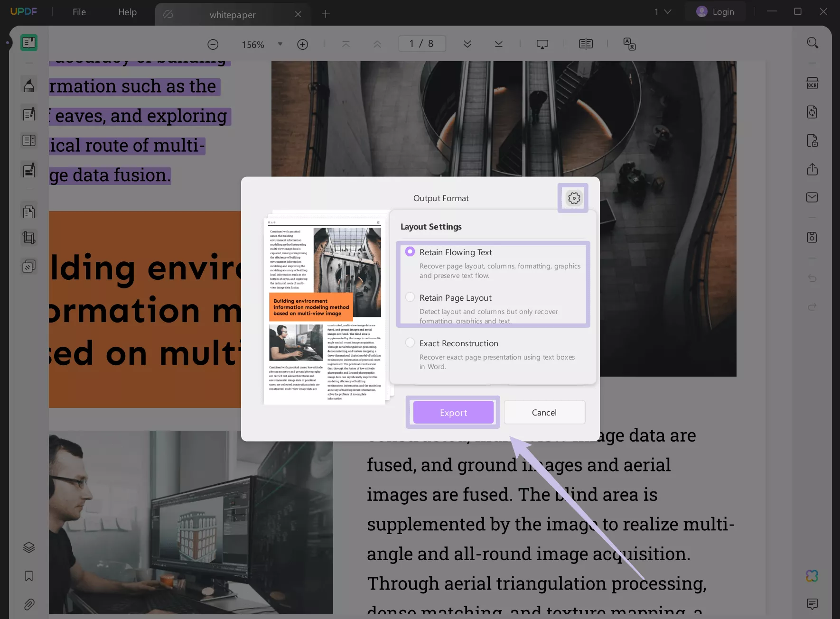Open the Help menu
Image resolution: width=840 pixels, height=619 pixels.
point(127,12)
